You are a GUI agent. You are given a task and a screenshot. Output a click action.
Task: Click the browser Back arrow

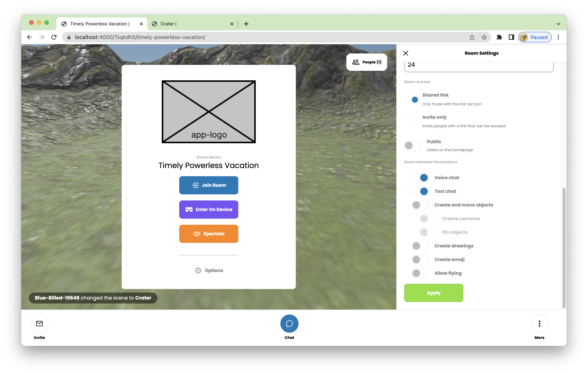click(x=30, y=37)
